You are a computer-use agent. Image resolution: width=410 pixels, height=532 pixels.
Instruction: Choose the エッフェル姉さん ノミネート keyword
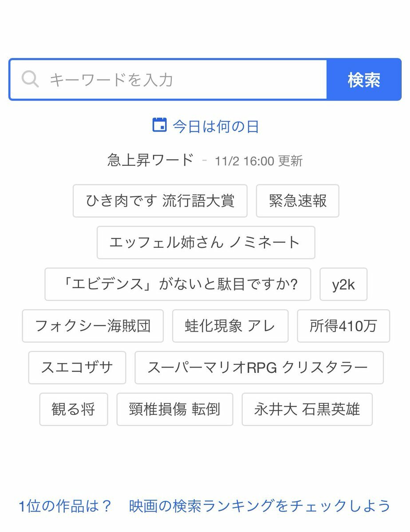pos(206,243)
